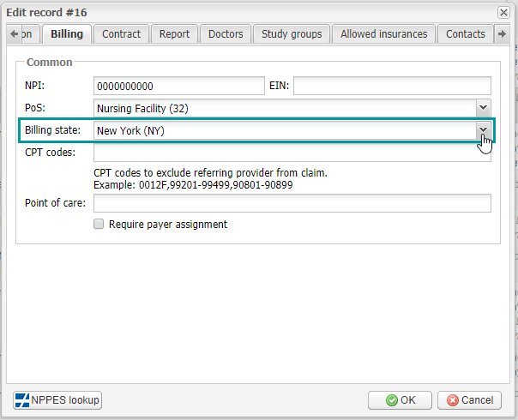The height and width of the screenshot is (420, 518).
Task: Click the NPPES lookup button
Action: 57,400
